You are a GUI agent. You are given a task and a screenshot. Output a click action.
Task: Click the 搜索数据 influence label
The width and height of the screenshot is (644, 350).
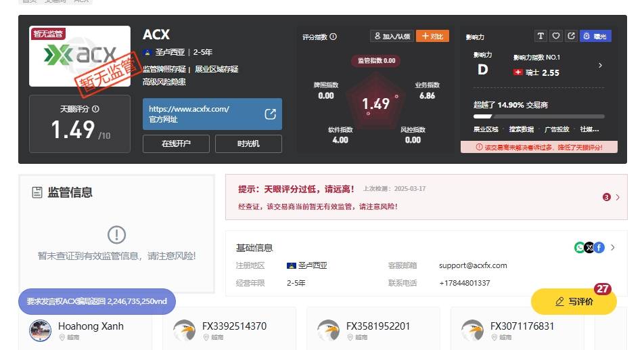521,129
